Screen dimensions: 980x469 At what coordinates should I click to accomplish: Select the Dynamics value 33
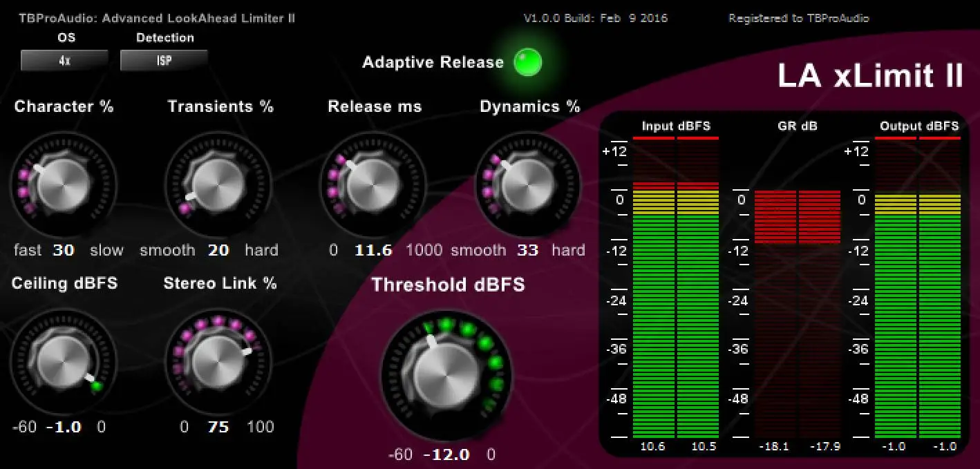point(528,250)
